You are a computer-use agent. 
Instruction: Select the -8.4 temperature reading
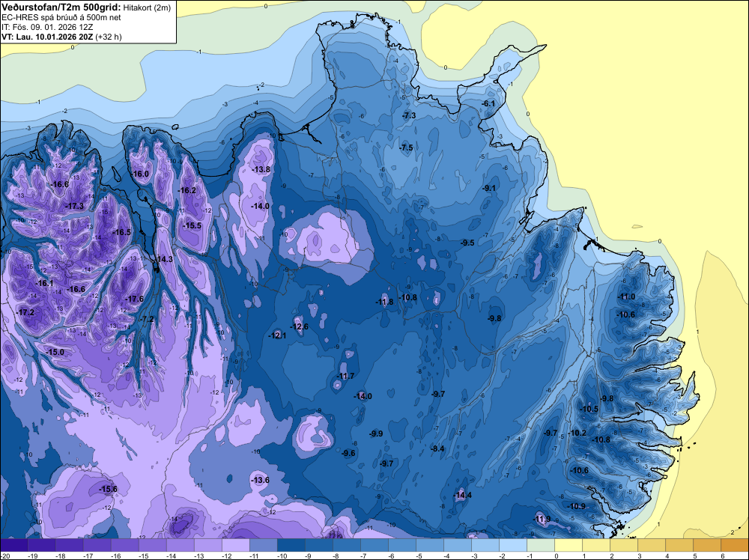[x=437, y=448]
